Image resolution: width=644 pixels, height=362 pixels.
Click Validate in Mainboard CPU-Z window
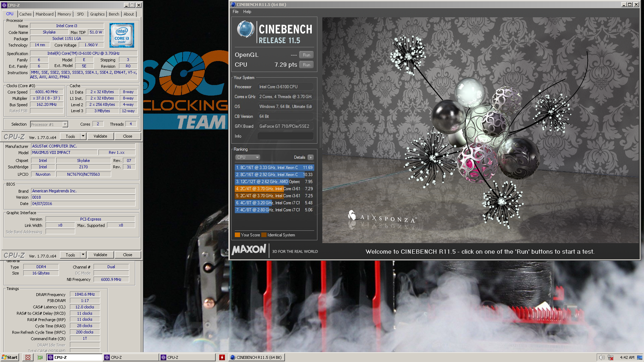click(100, 255)
